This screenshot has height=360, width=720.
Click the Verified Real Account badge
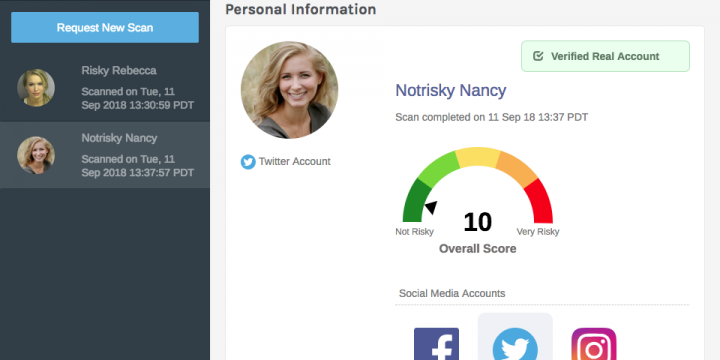pyautogui.click(x=605, y=56)
